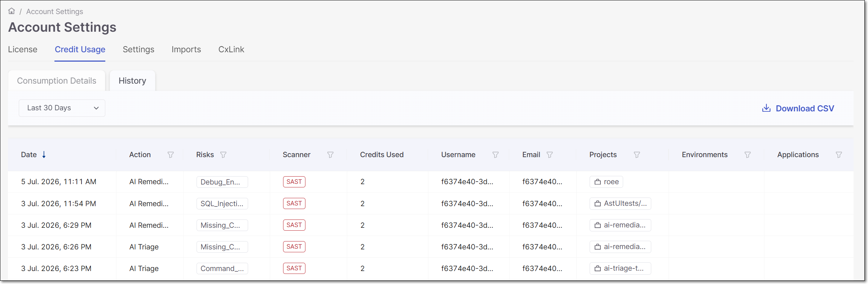Open the Environments column filter icon

click(x=748, y=155)
